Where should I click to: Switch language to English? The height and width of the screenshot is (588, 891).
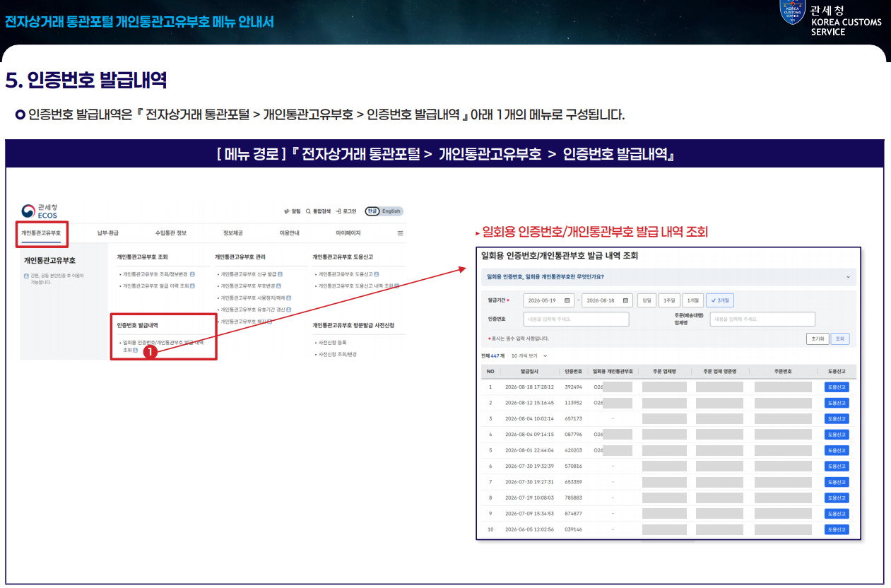391,211
